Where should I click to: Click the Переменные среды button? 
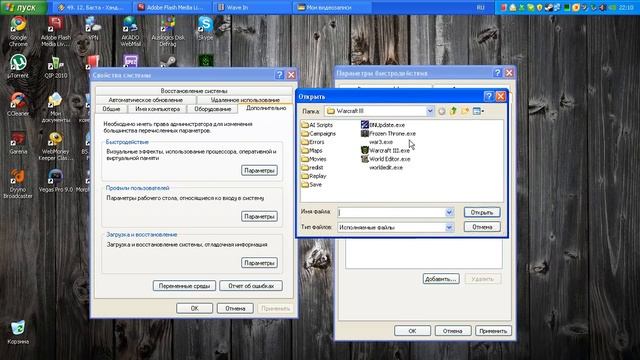(x=184, y=286)
